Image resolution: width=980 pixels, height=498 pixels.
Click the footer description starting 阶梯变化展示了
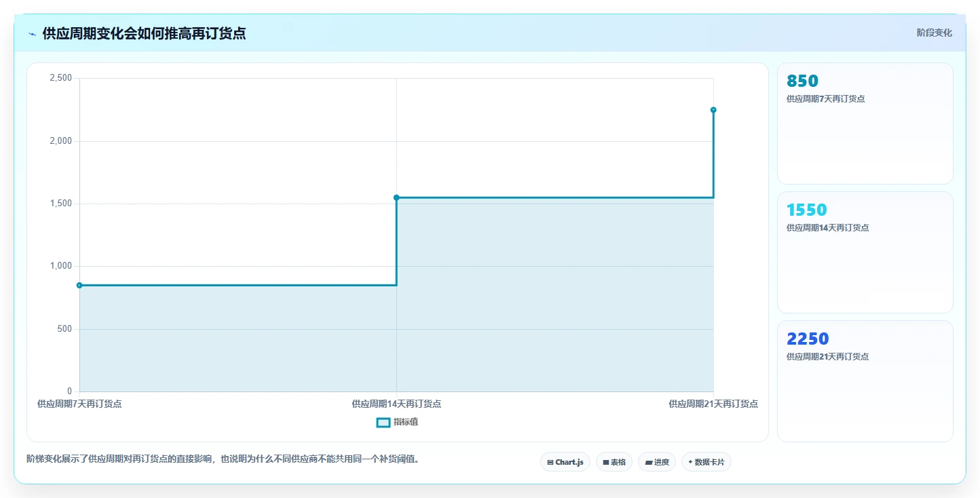(x=223, y=459)
